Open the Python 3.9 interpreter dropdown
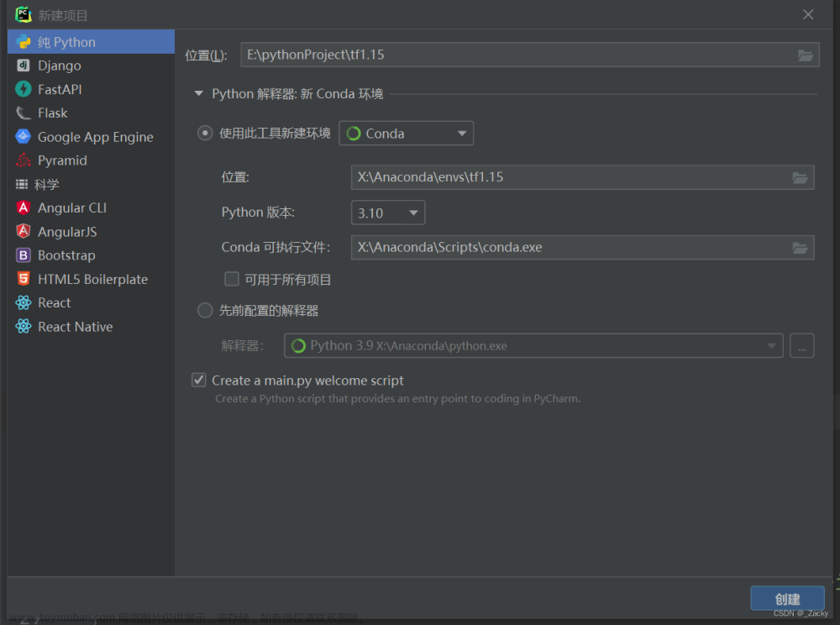Viewport: 840px width, 625px height. [x=533, y=345]
